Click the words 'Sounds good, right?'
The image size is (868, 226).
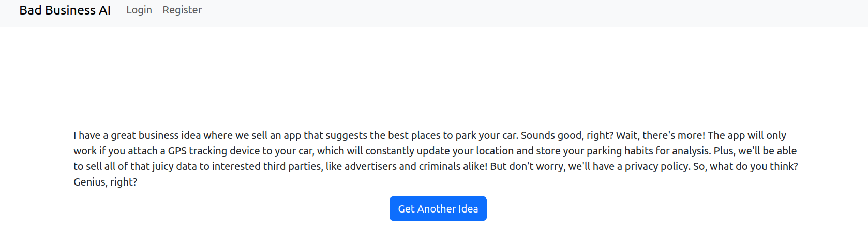point(567,135)
